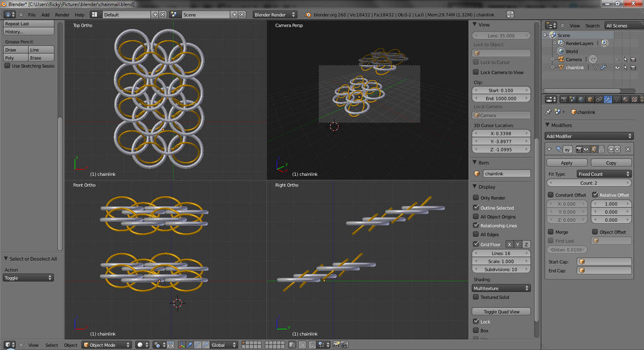Open the material sphere tab in Properties
Image resolution: width=644 pixels, height=350 pixels.
pos(625,99)
